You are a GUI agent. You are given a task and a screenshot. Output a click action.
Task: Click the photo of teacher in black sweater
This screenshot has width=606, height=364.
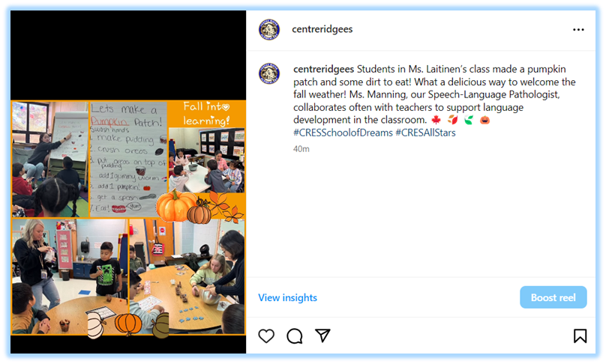point(70,276)
